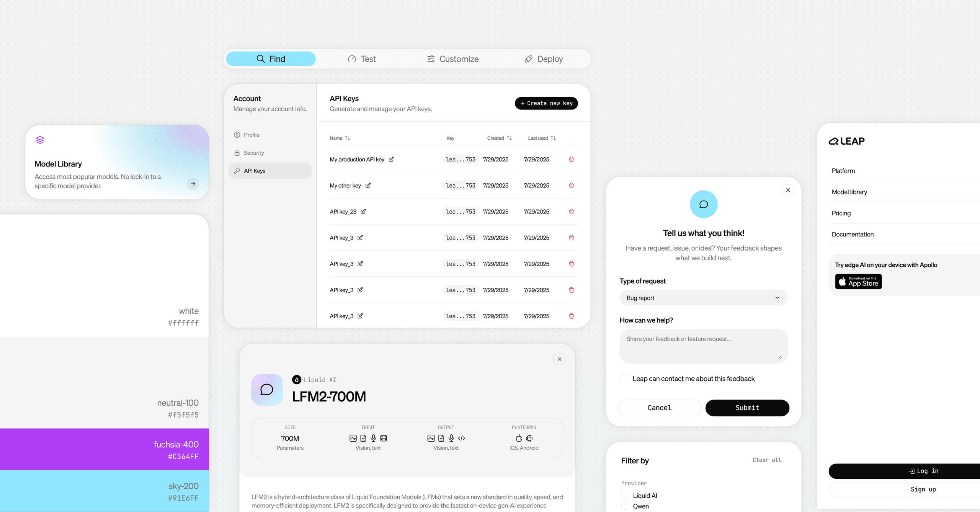
Task: Click the layers icon on the Model Library card
Action: pyautogui.click(x=40, y=140)
